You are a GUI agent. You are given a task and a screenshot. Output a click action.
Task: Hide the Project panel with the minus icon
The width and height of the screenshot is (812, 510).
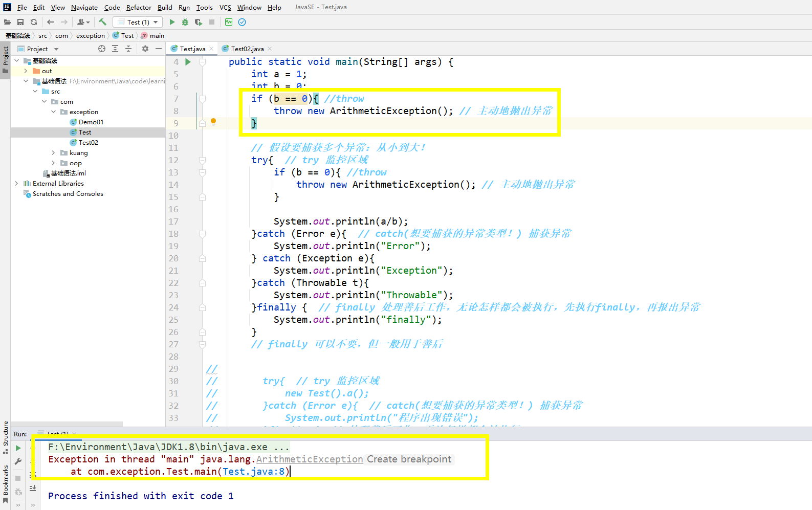[x=159, y=49]
